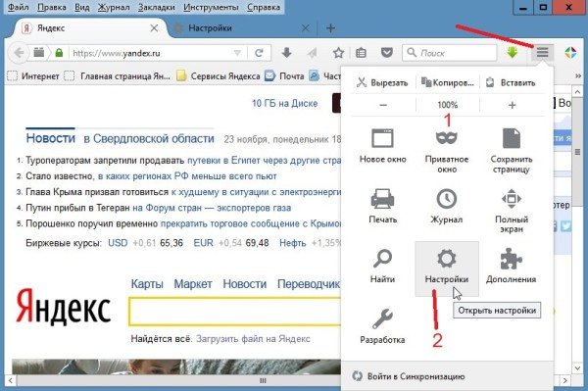Reload the page with refresh icon
Image resolution: width=588 pixels, height=391 pixels.
(x=259, y=53)
